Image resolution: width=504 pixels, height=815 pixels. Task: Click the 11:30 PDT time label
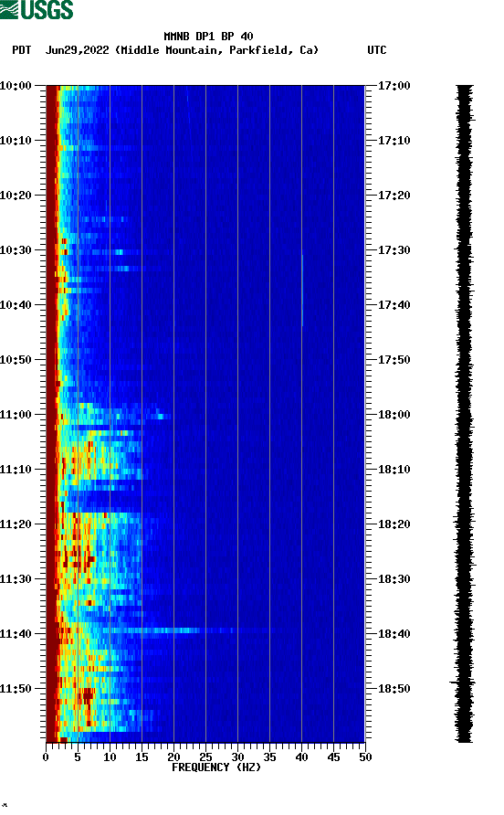tap(16, 579)
